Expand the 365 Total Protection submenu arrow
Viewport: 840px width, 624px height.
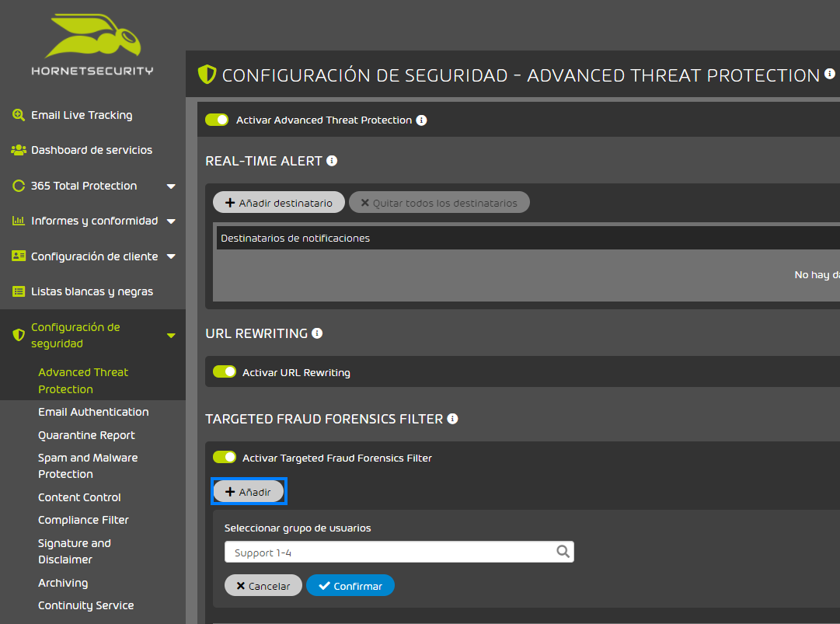pos(171,187)
